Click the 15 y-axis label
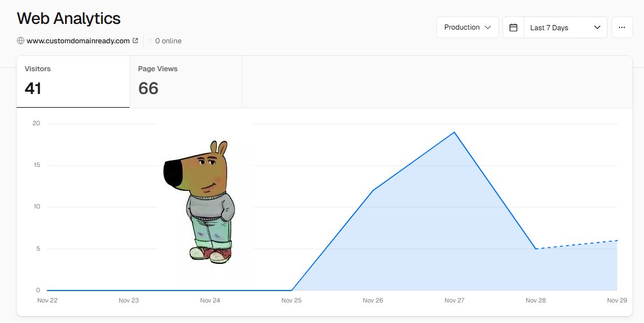This screenshot has width=644, height=323. (x=37, y=165)
